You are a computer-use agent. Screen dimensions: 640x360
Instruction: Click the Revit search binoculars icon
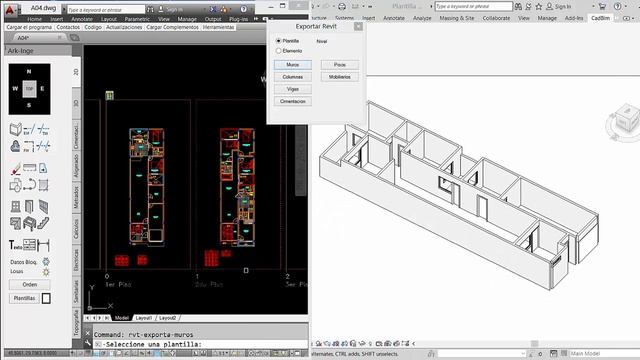point(518,7)
